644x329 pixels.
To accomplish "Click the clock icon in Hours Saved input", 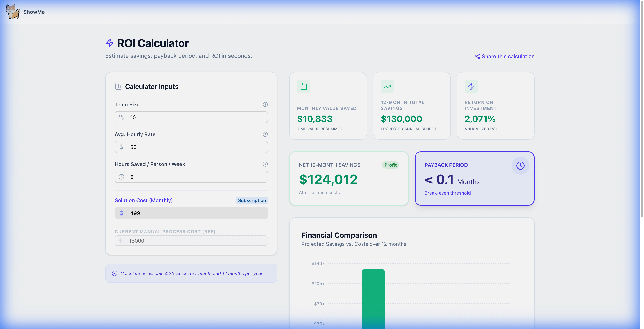I will pos(121,177).
